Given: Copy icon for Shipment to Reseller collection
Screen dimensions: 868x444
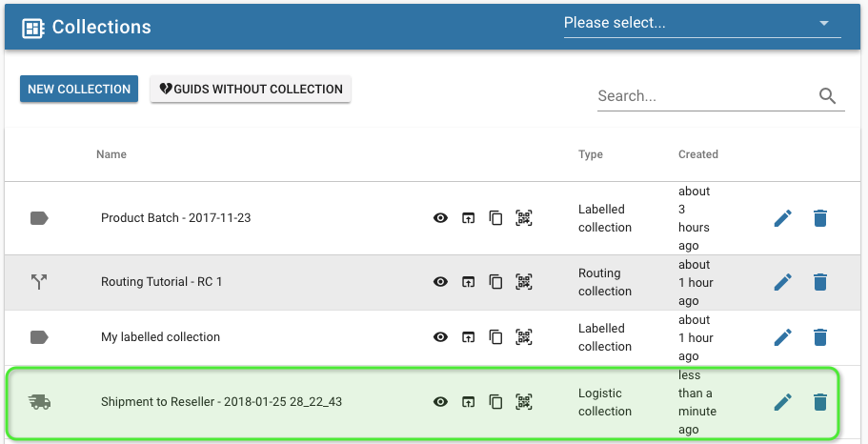Looking at the screenshot, I should [x=495, y=402].
